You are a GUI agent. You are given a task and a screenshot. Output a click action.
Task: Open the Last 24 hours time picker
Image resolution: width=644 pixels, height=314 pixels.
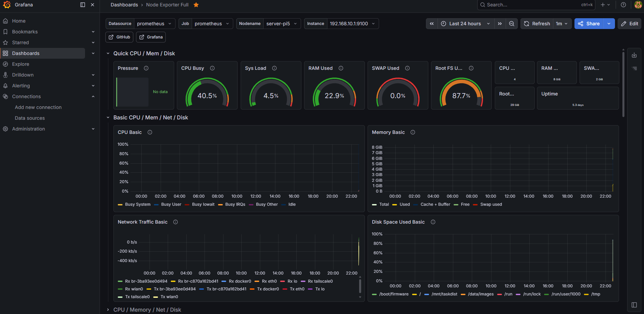pyautogui.click(x=466, y=24)
